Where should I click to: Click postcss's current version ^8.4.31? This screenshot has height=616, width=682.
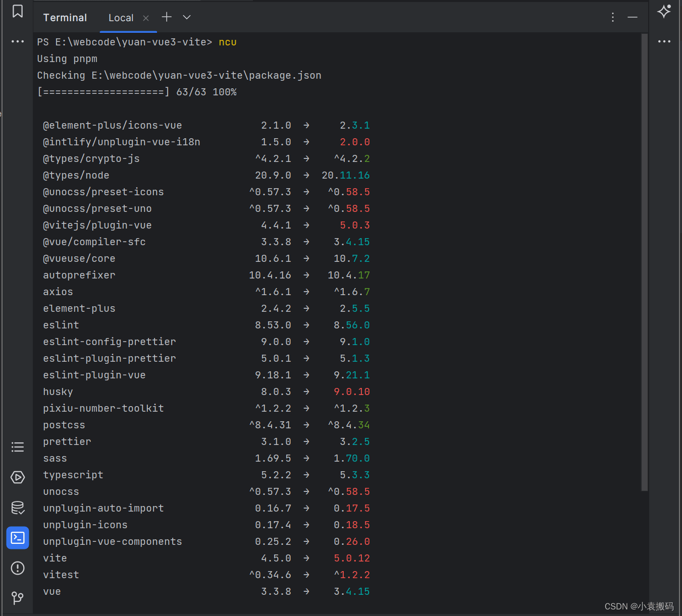[270, 425]
